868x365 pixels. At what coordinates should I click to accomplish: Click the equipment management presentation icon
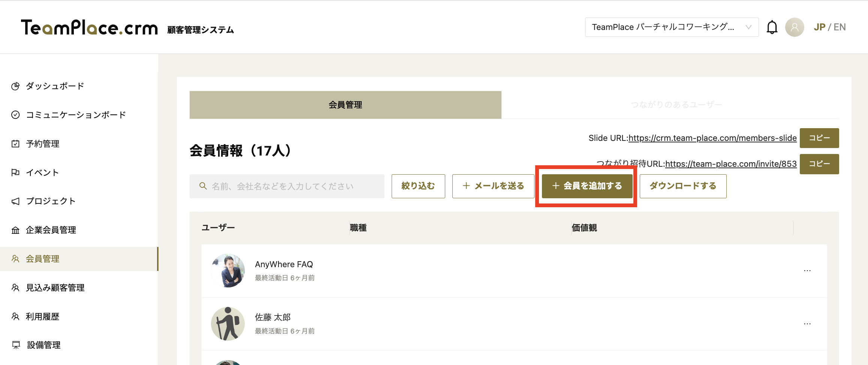click(x=16, y=345)
